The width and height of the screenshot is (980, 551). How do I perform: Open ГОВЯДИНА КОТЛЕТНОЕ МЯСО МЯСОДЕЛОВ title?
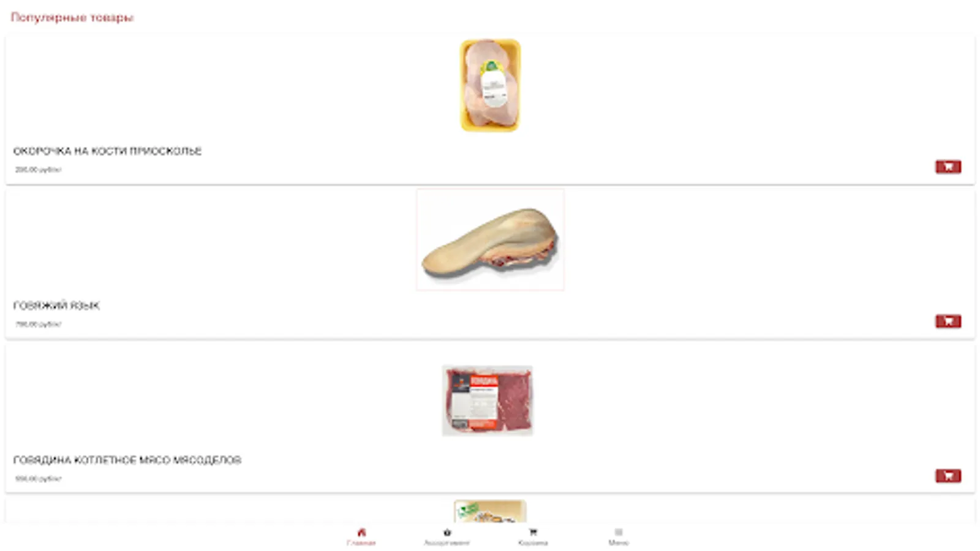pos(127,460)
